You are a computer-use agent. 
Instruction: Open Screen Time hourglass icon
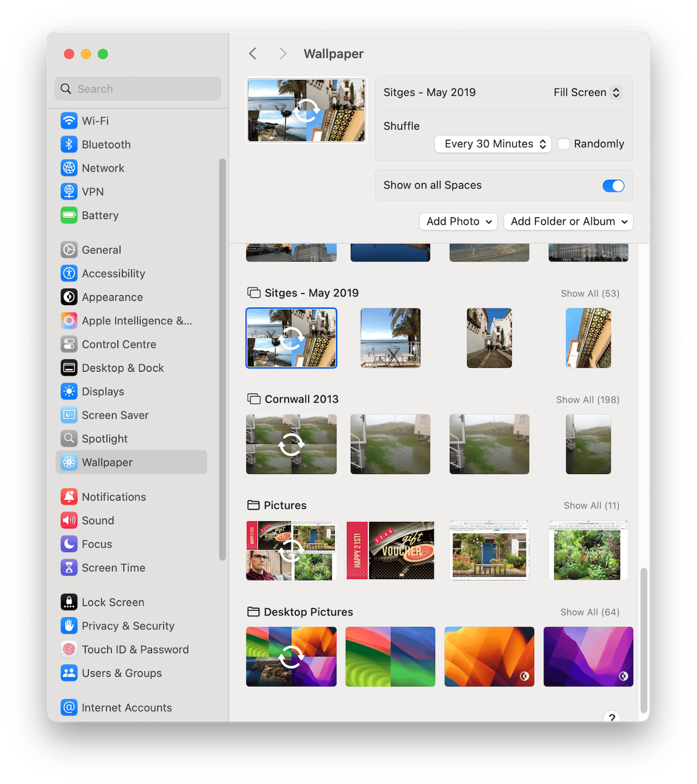(x=69, y=568)
